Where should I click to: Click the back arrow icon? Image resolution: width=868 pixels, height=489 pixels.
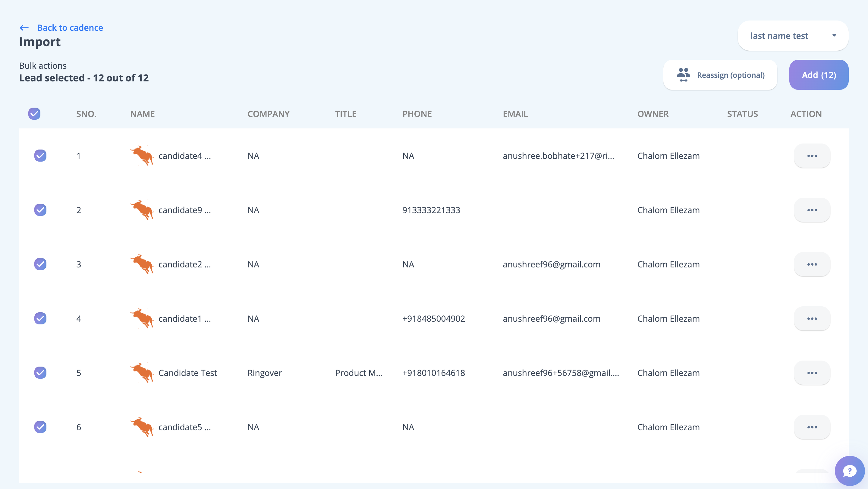pos(24,28)
